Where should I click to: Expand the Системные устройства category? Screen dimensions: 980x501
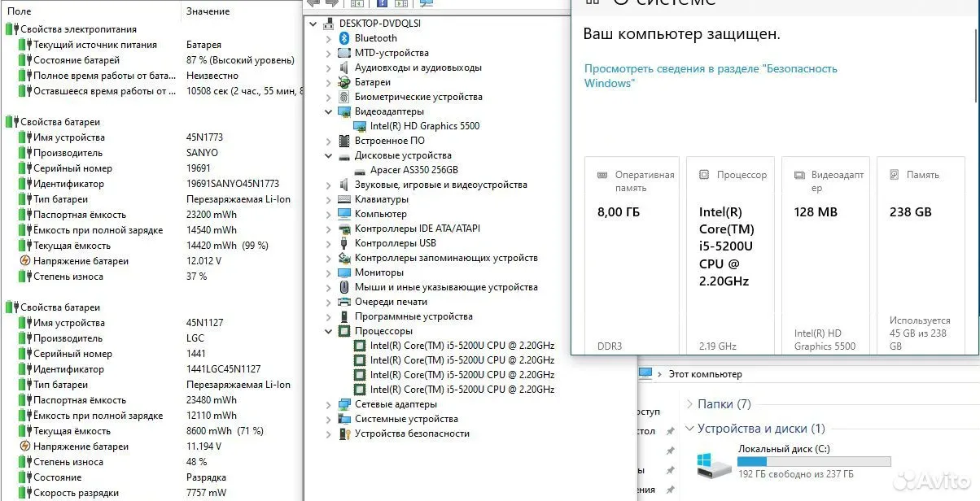pos(328,419)
